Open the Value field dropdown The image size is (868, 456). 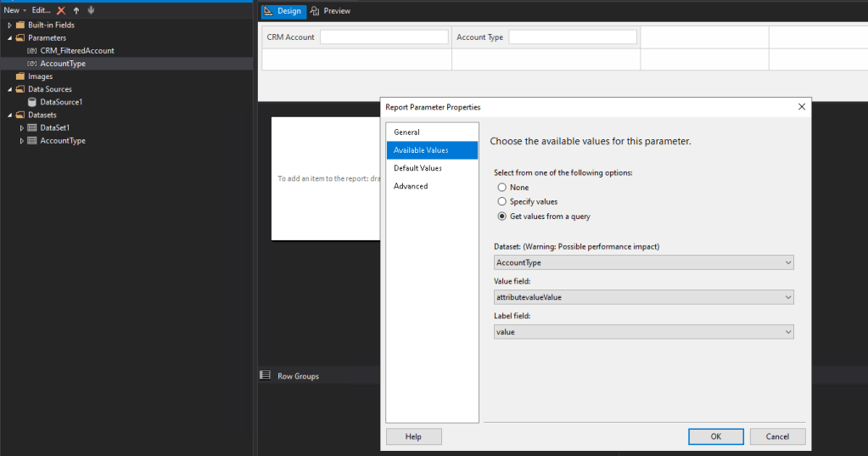(x=643, y=297)
